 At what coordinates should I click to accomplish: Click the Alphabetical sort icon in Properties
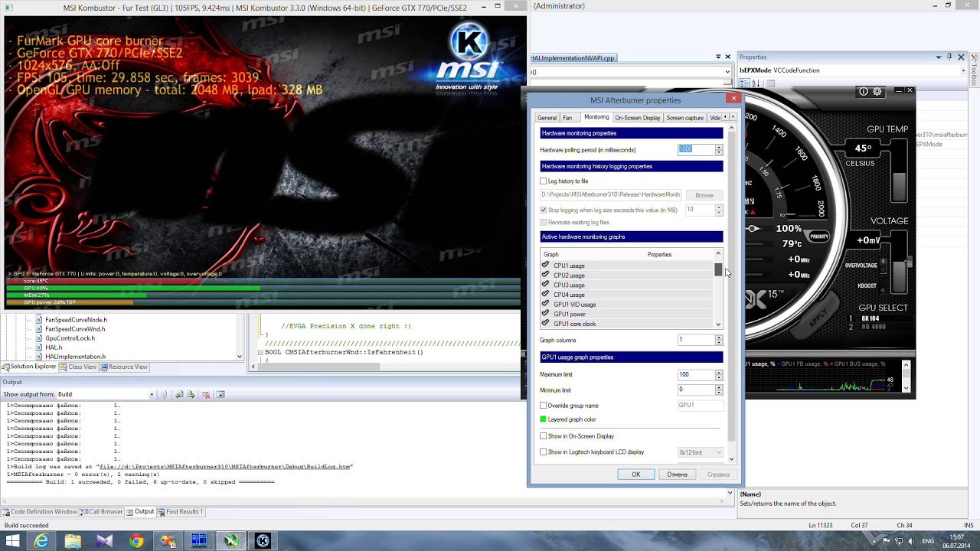pyautogui.click(x=754, y=83)
